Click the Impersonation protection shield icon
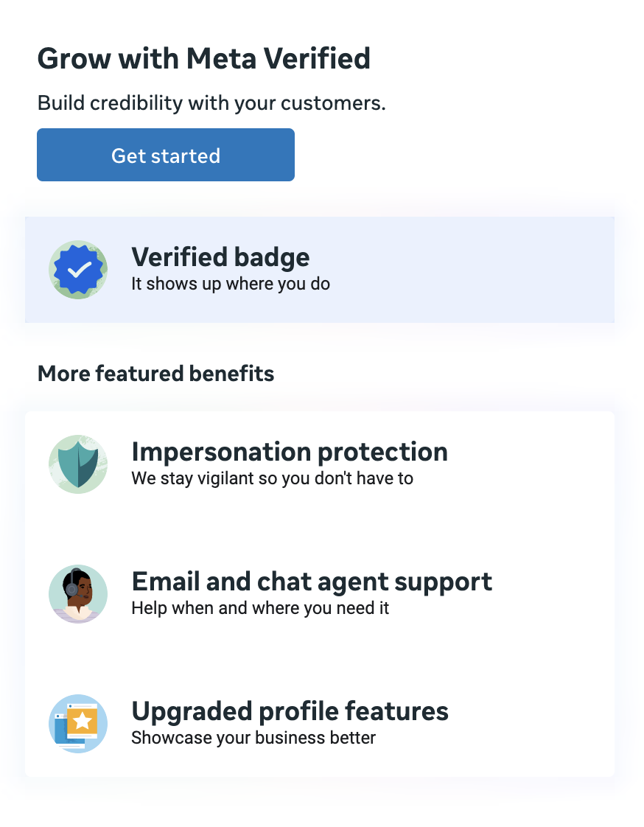 point(78,464)
